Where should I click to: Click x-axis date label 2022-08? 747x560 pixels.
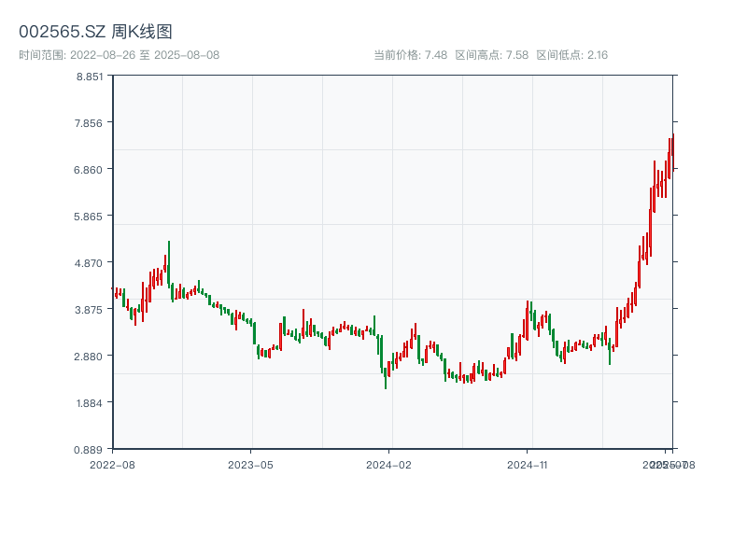[x=112, y=465]
